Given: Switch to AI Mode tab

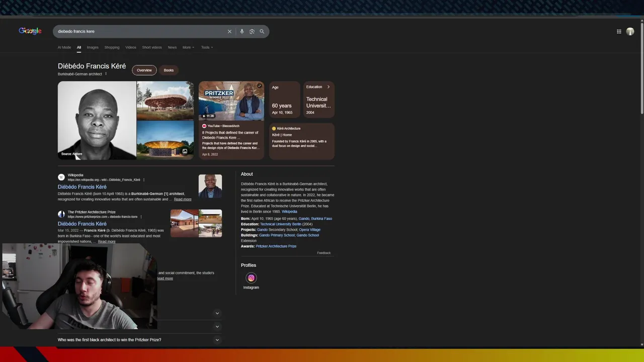Looking at the screenshot, I should 64,47.
